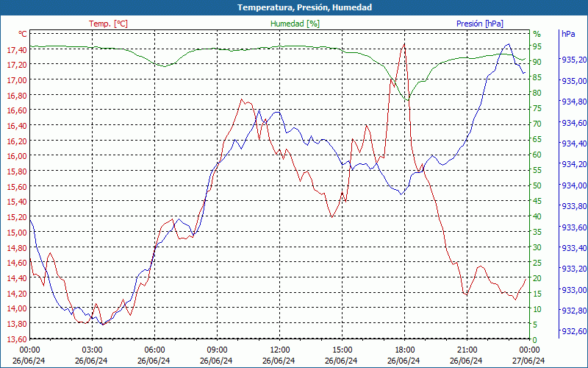Screen dimensions: 588x368
Task: Click humidity axis value '95'
Action: pyautogui.click(x=537, y=46)
